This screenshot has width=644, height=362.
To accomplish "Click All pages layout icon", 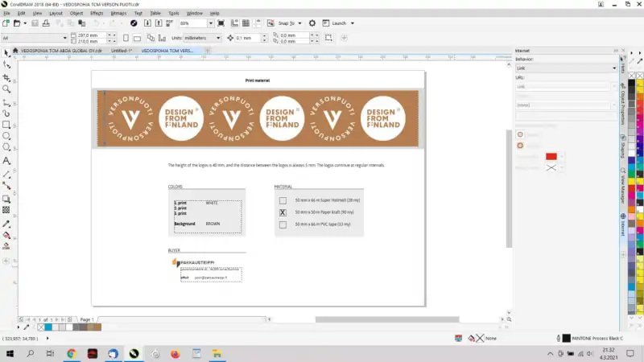I will click(x=151, y=38).
